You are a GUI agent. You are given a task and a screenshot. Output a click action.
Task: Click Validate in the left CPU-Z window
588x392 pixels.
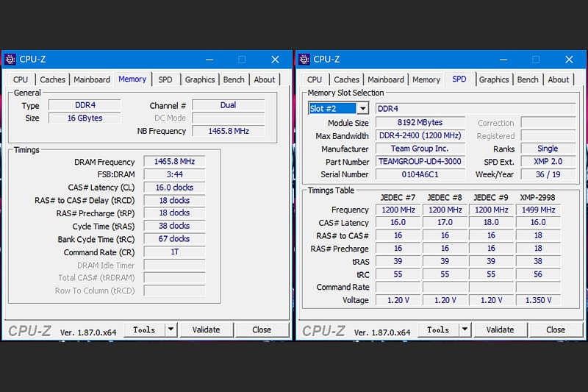coord(207,329)
